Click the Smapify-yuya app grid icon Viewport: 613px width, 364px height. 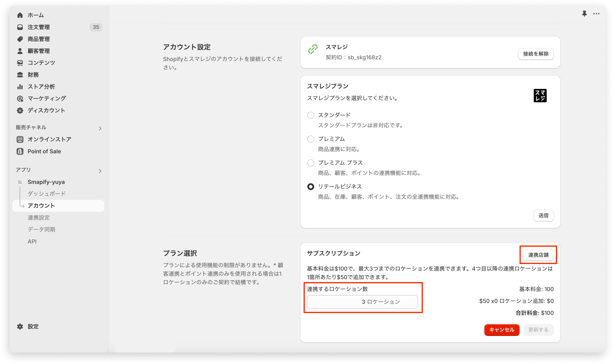coord(20,182)
